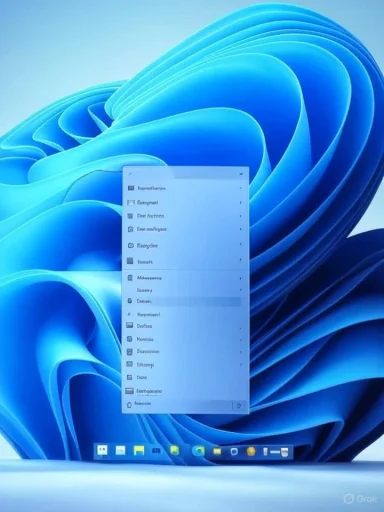Select the underlined entry above the bottom row
This screenshot has height=512, width=384.
tap(185, 391)
